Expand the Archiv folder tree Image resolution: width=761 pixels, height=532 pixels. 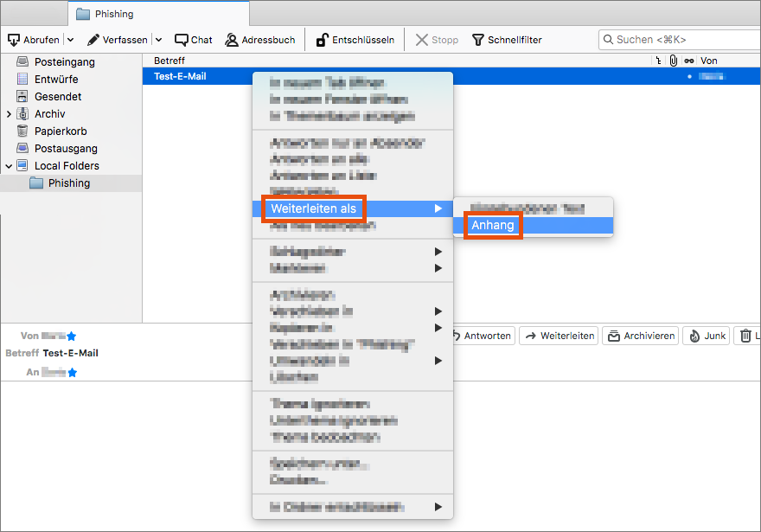tap(9, 114)
